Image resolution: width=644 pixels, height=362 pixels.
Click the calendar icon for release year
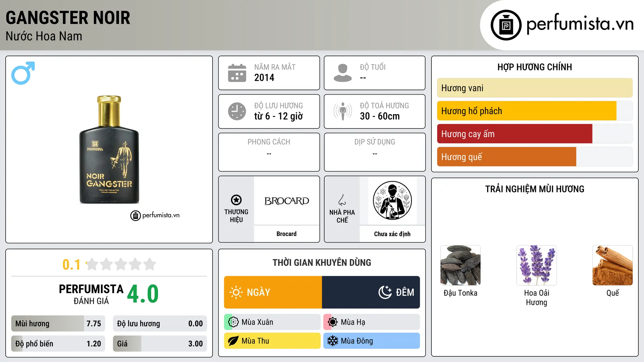point(237,73)
